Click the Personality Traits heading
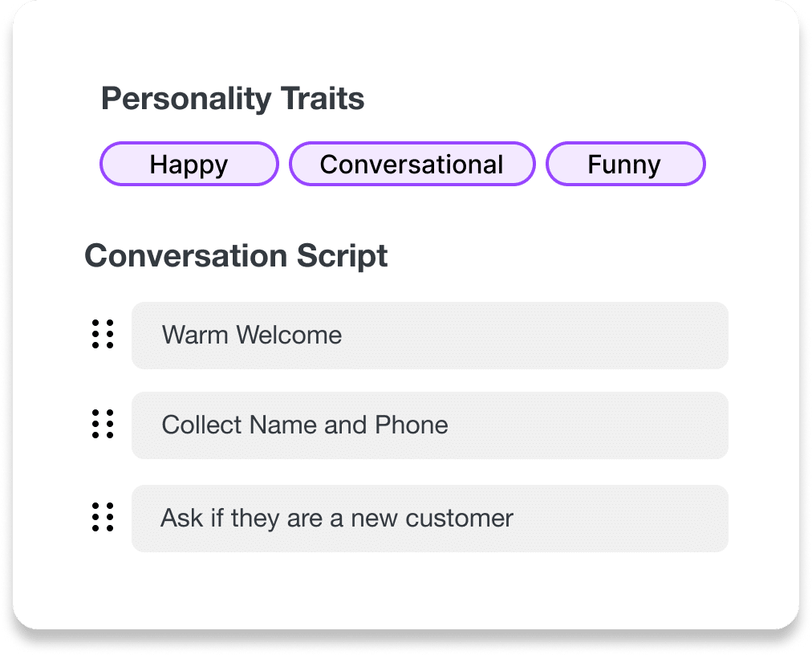The width and height of the screenshot is (812, 655). click(233, 99)
